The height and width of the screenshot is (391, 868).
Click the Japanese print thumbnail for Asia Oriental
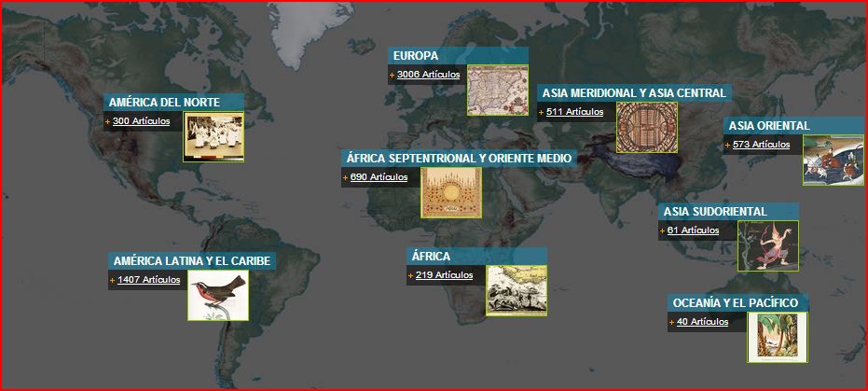click(x=833, y=161)
